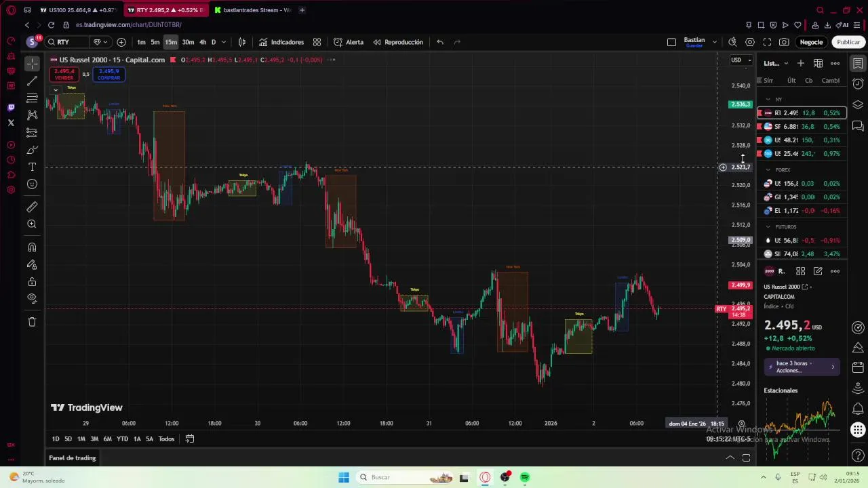Open the Panel de trading tab

[x=73, y=458]
